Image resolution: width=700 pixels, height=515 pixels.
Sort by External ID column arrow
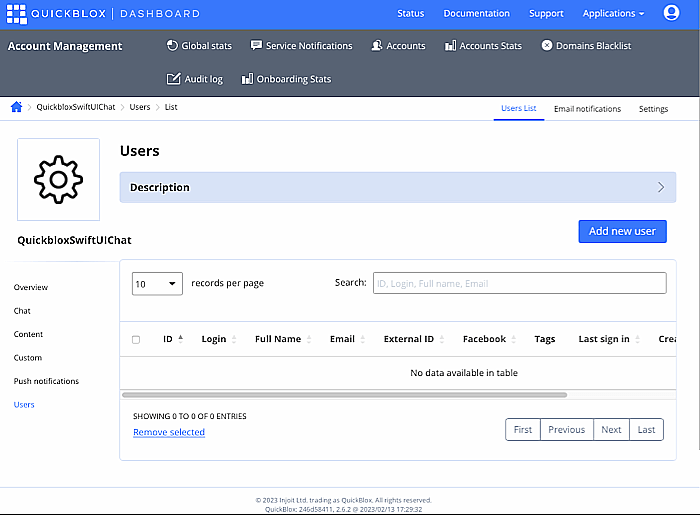click(x=442, y=339)
